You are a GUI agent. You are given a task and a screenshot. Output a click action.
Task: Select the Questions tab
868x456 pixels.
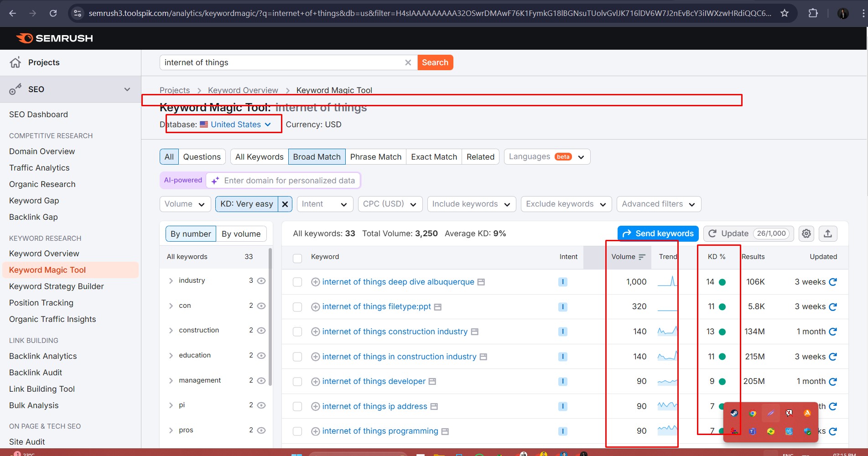pos(202,157)
